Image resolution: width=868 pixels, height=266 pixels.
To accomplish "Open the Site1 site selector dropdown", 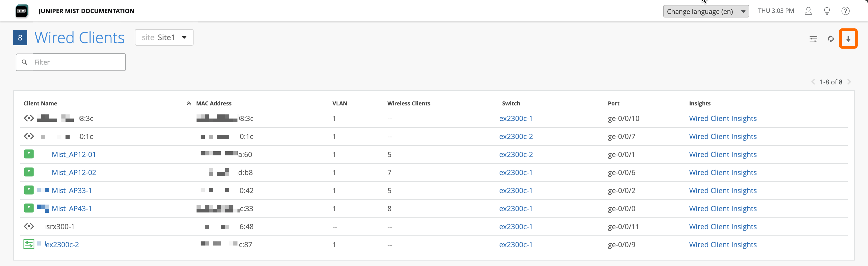I will 164,37.
